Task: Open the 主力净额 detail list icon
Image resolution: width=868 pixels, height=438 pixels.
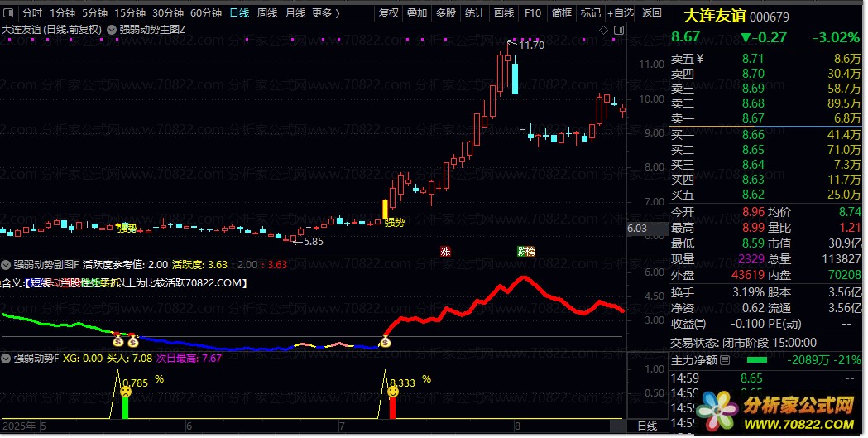Action: [x=725, y=360]
